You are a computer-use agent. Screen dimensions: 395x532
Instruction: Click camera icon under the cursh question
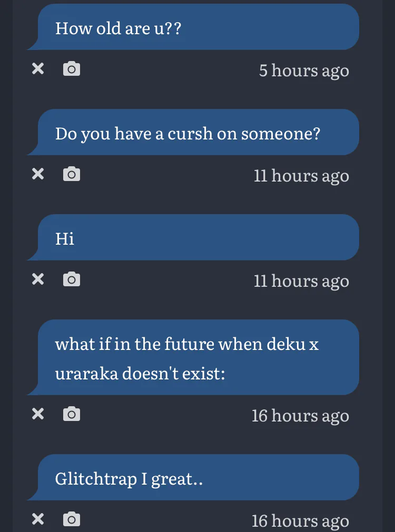[72, 174]
